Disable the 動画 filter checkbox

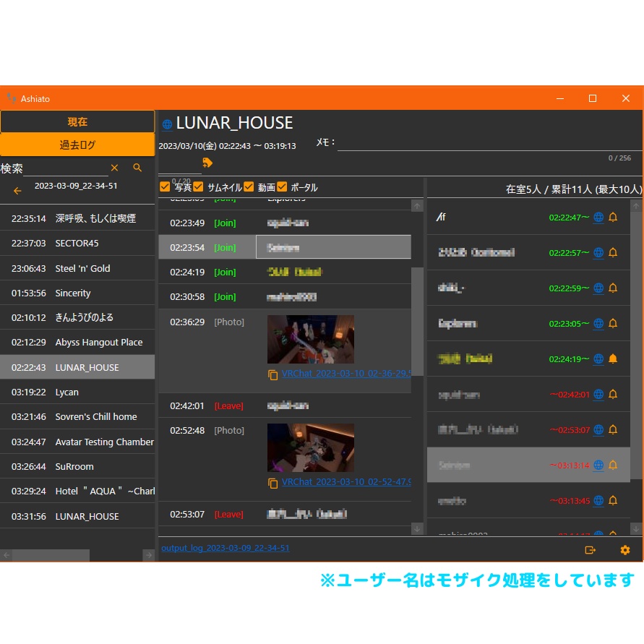pos(249,186)
